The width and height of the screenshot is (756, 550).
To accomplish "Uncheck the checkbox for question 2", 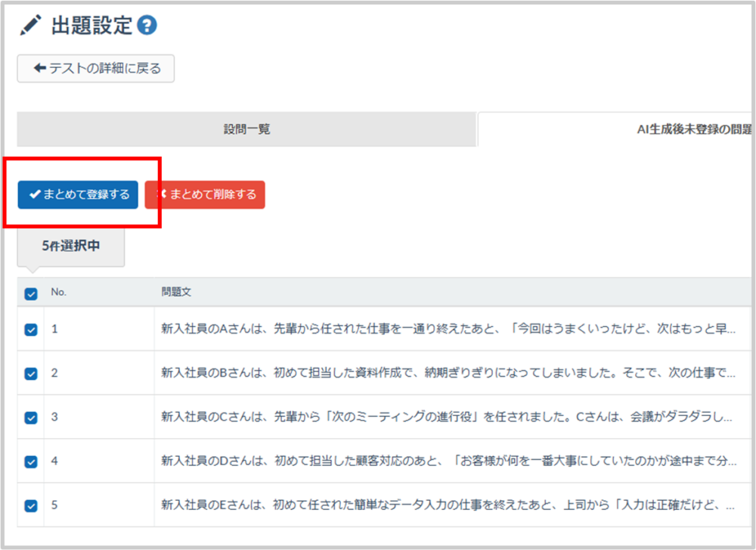I will coord(31,374).
